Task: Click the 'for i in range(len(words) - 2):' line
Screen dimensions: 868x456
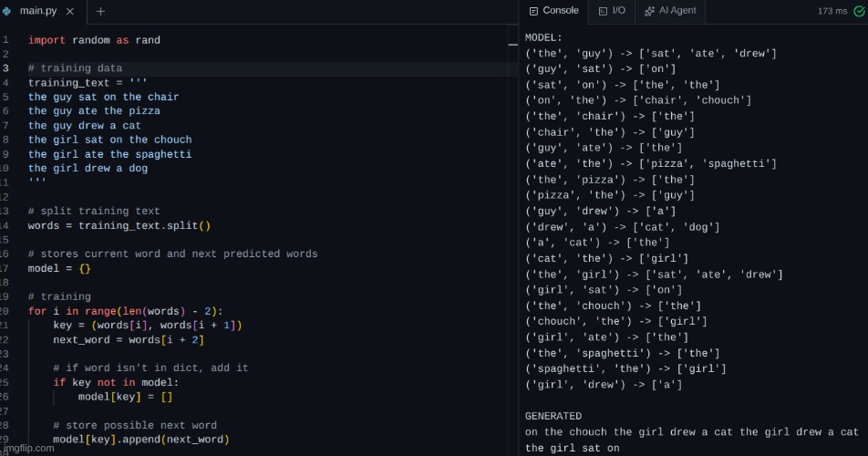Action: (126, 312)
